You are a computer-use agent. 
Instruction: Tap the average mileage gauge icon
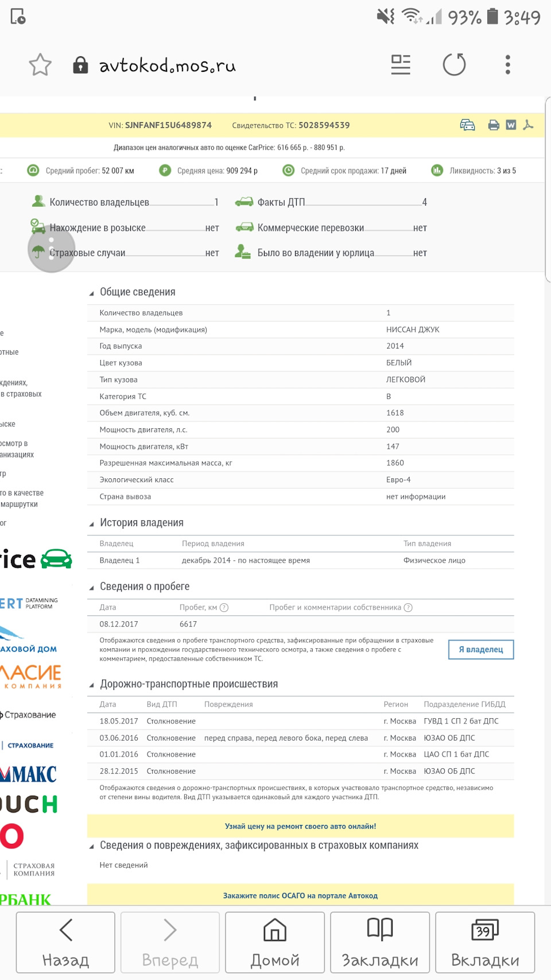[x=33, y=171]
